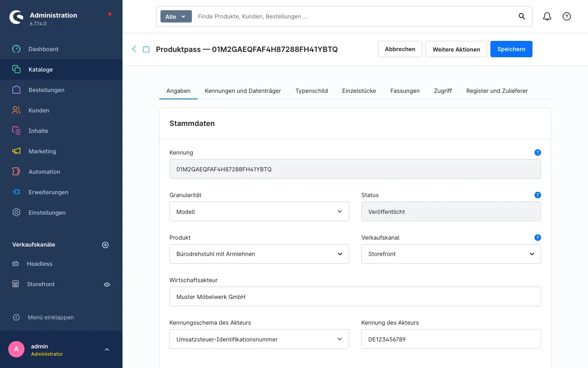Switch to the Fassungen tab
This screenshot has width=588, height=368.
click(405, 91)
